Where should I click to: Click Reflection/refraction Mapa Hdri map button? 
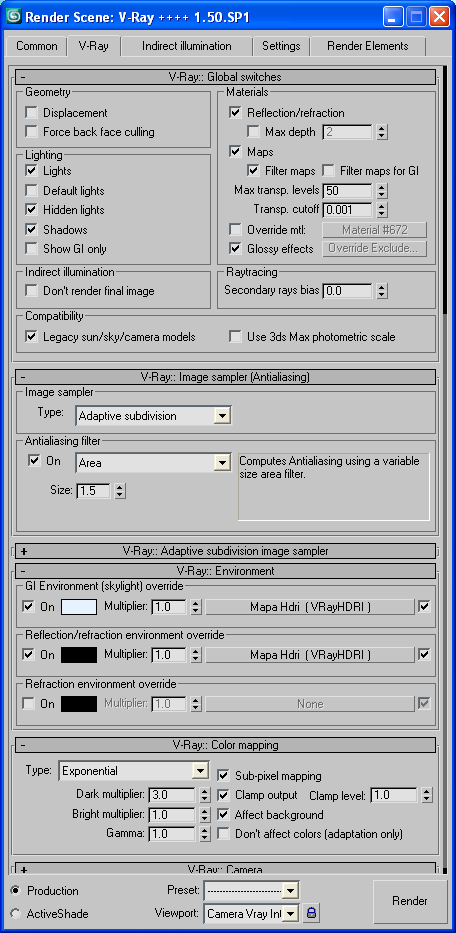[310, 655]
